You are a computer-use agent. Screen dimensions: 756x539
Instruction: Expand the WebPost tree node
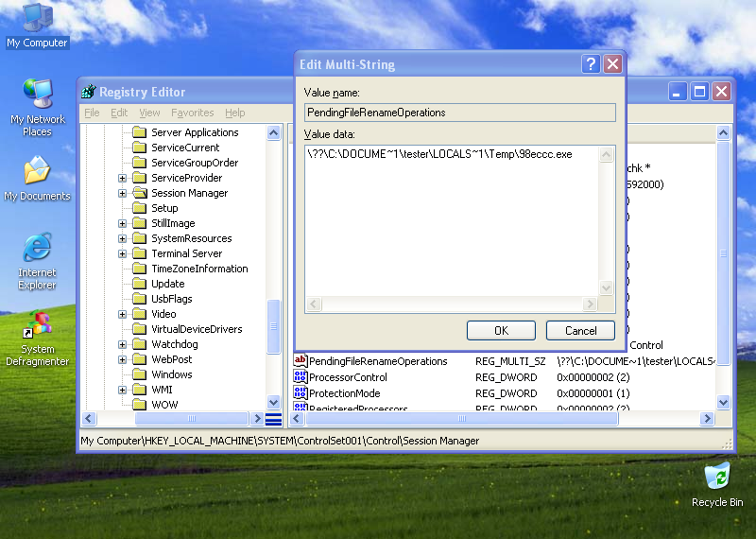(x=123, y=359)
